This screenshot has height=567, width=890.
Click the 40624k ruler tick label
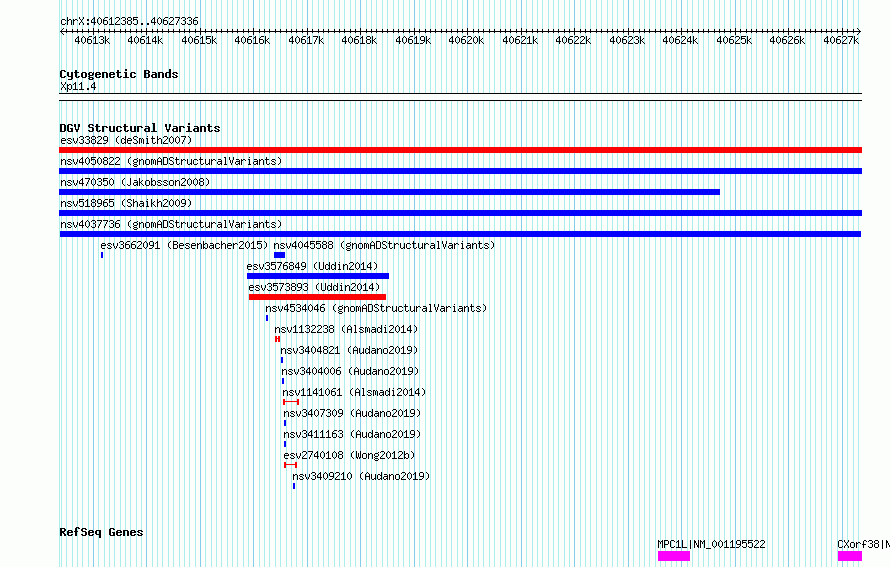pos(680,40)
